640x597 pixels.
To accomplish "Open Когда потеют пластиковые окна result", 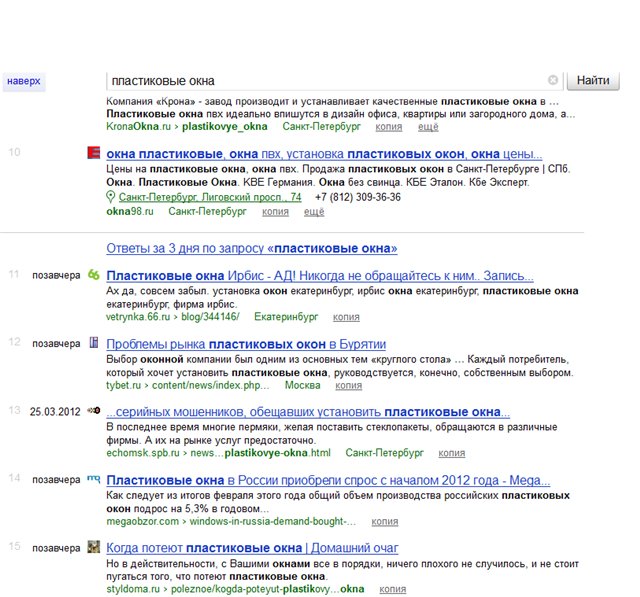I will click(252, 548).
